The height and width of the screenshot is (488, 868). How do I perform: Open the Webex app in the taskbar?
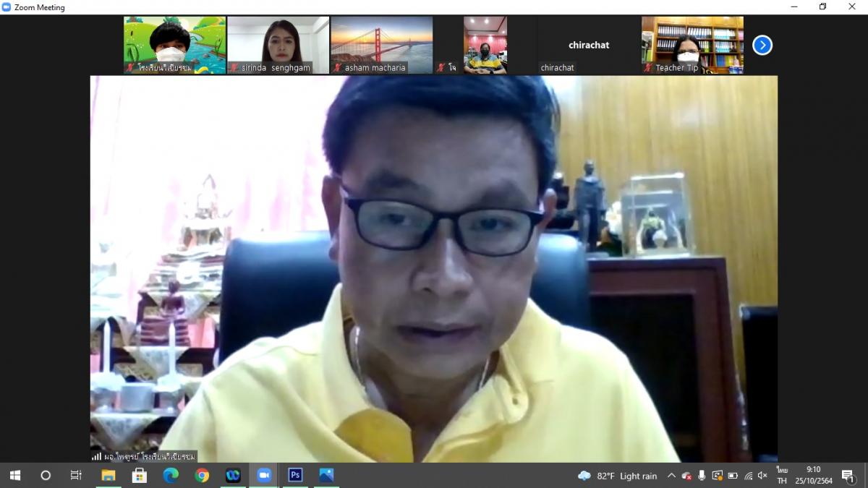coord(233,475)
